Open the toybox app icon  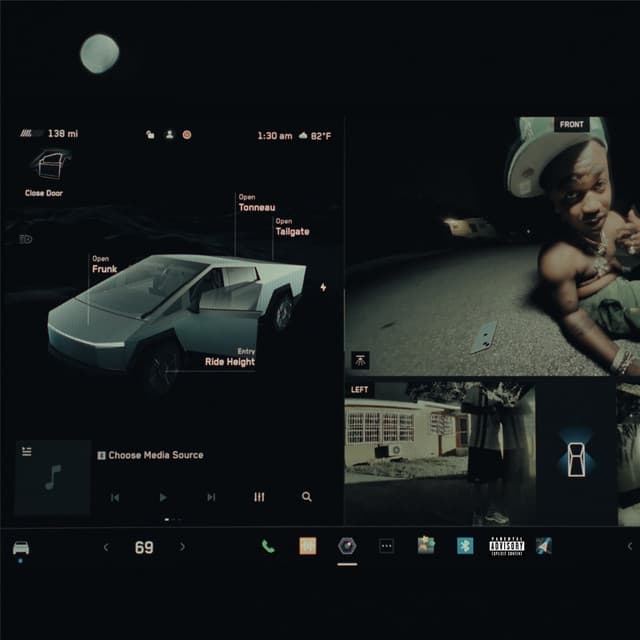coord(426,545)
